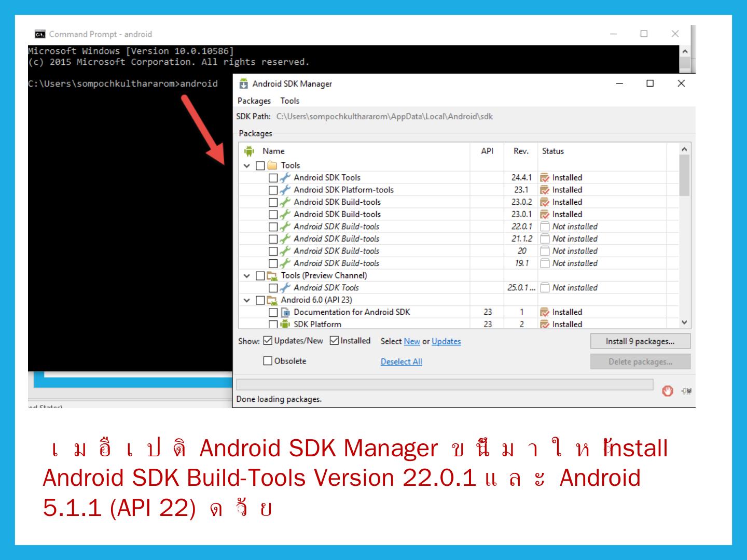The image size is (747, 560).
Task: Click the Android SDK Manager title bar icon
Action: [x=243, y=84]
